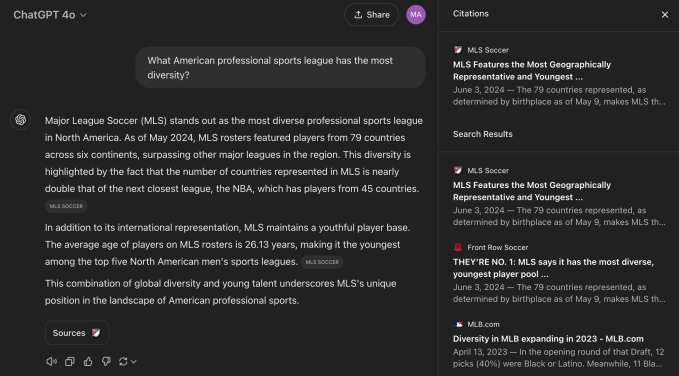The image size is (679, 376).
Task: Copy the response with the copy icon
Action: [x=70, y=361]
